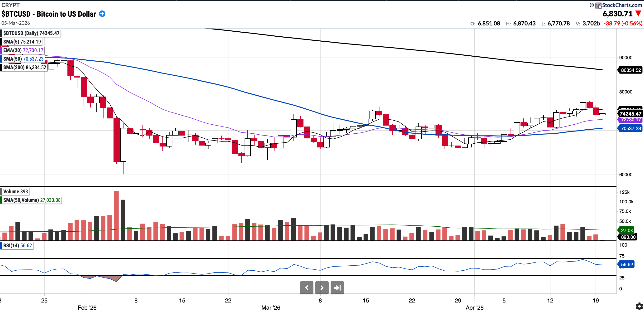The height and width of the screenshot is (312, 644).
Task: Jump to latest data with skip-to-end button
Action: click(x=337, y=288)
